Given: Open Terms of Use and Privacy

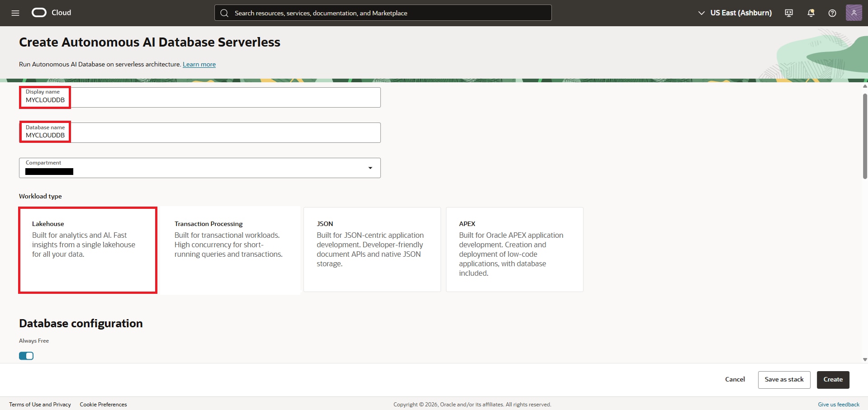Looking at the screenshot, I should coord(40,405).
